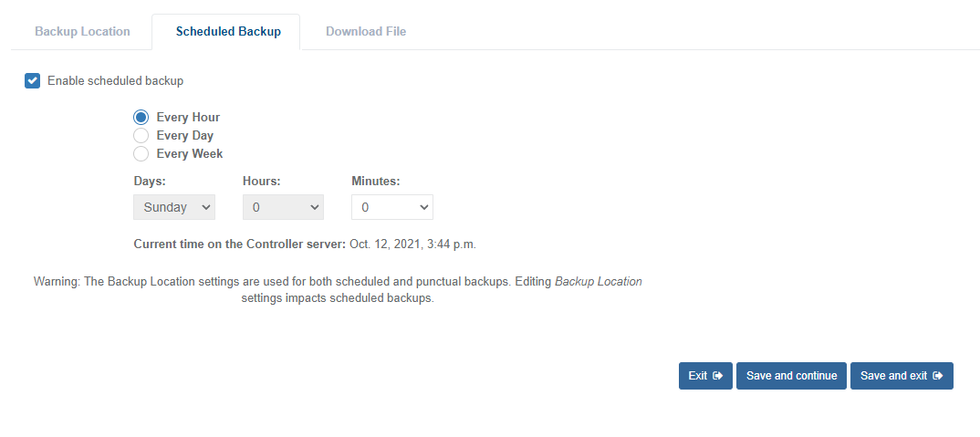Choose the Every Day radio option
Image resolution: width=980 pixels, height=437 pixels.
141,136
